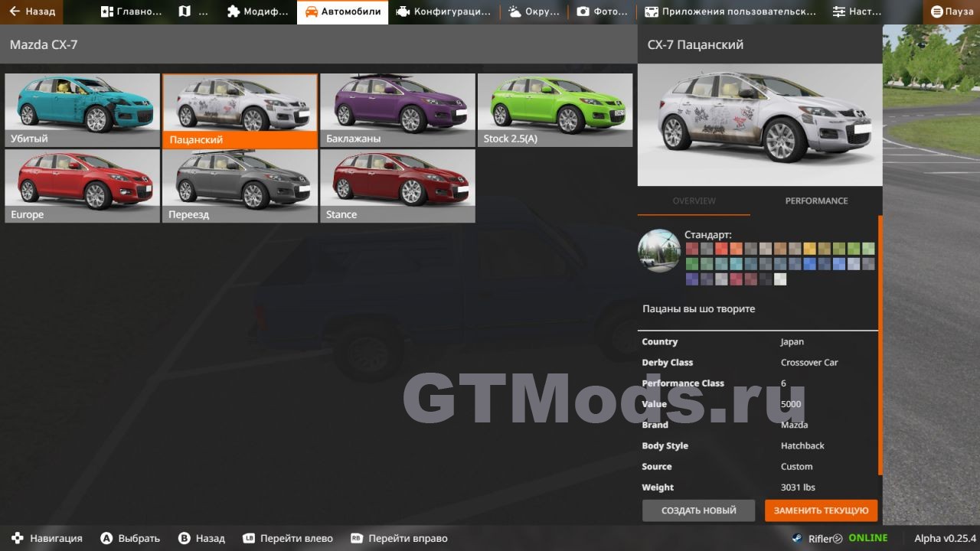Image resolution: width=980 pixels, height=551 pixels.
Task: Click the Mazda CX-7 header title
Action: pyautogui.click(x=44, y=44)
